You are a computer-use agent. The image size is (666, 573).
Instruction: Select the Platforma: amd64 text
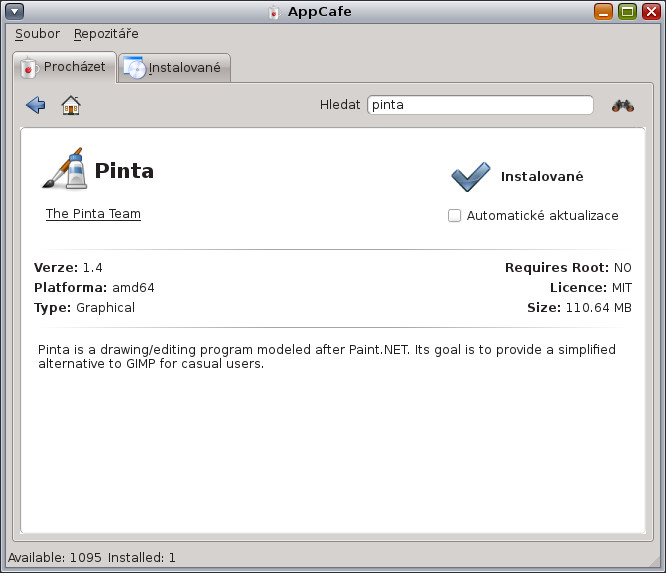pos(94,288)
